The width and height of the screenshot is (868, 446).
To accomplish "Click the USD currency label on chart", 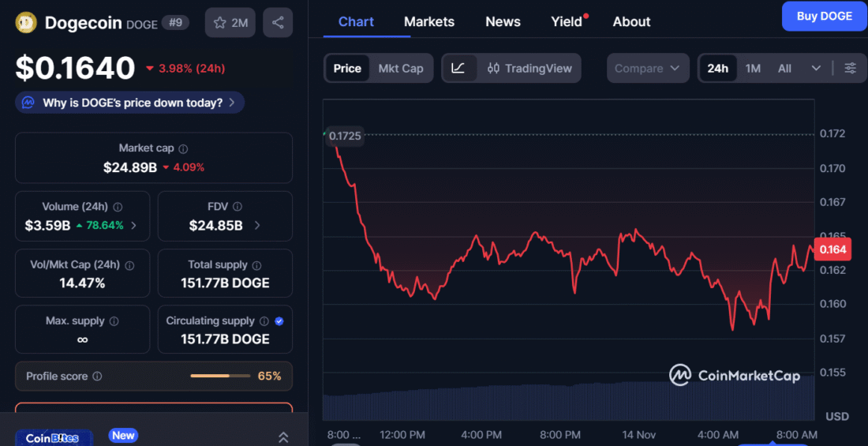I will tap(836, 416).
